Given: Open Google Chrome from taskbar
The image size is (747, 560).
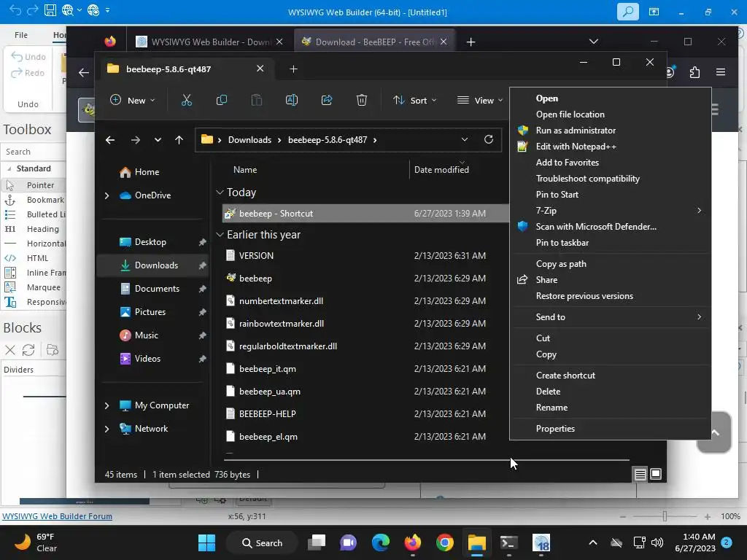Looking at the screenshot, I should click(444, 542).
